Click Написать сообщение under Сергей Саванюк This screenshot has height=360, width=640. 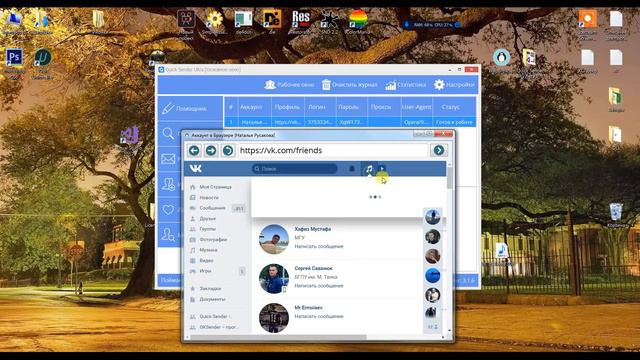point(319,286)
